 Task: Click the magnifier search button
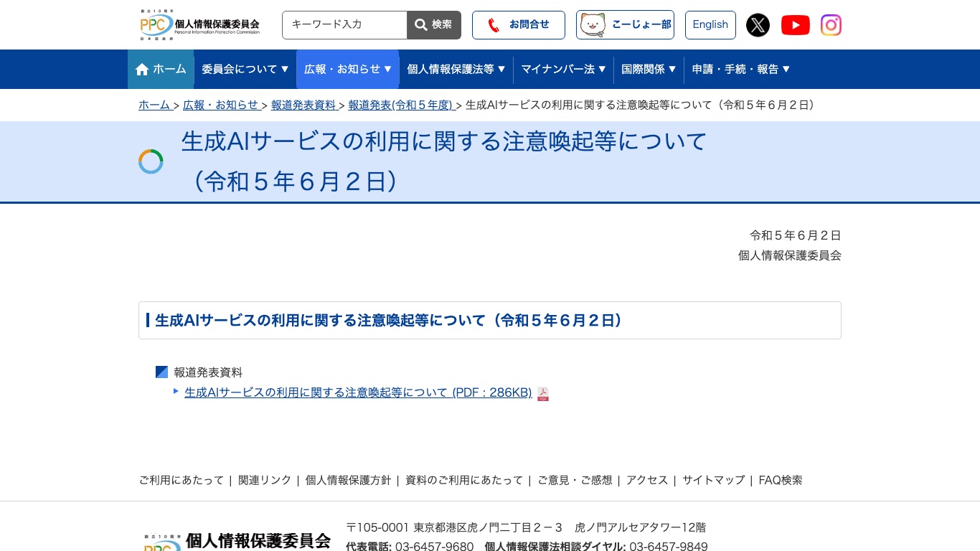434,25
